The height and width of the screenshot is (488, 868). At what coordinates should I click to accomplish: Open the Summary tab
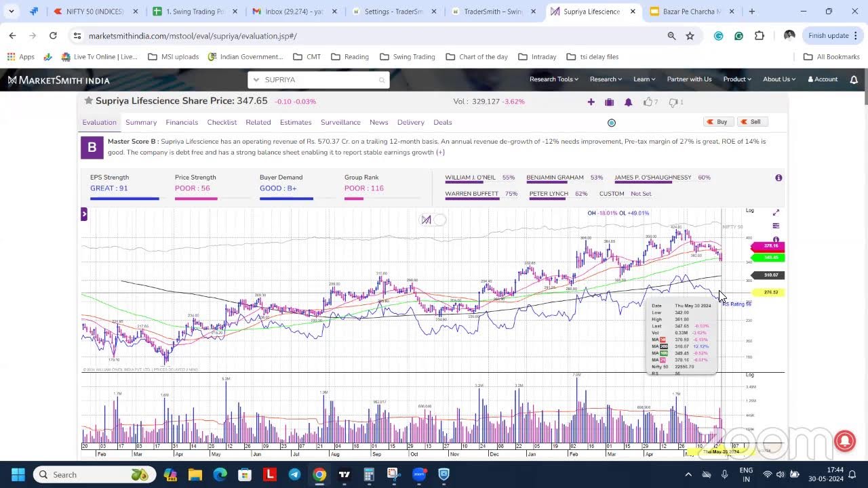tap(141, 123)
